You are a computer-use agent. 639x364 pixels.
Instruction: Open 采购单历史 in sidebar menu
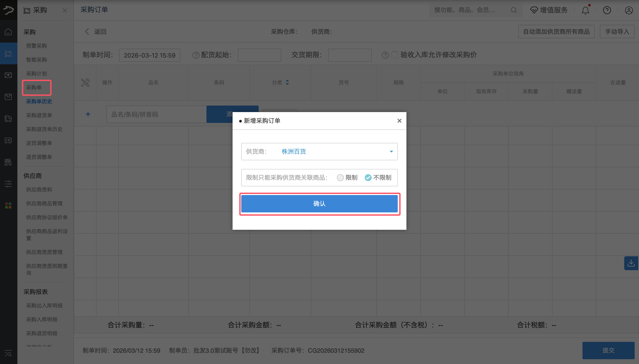[39, 101]
